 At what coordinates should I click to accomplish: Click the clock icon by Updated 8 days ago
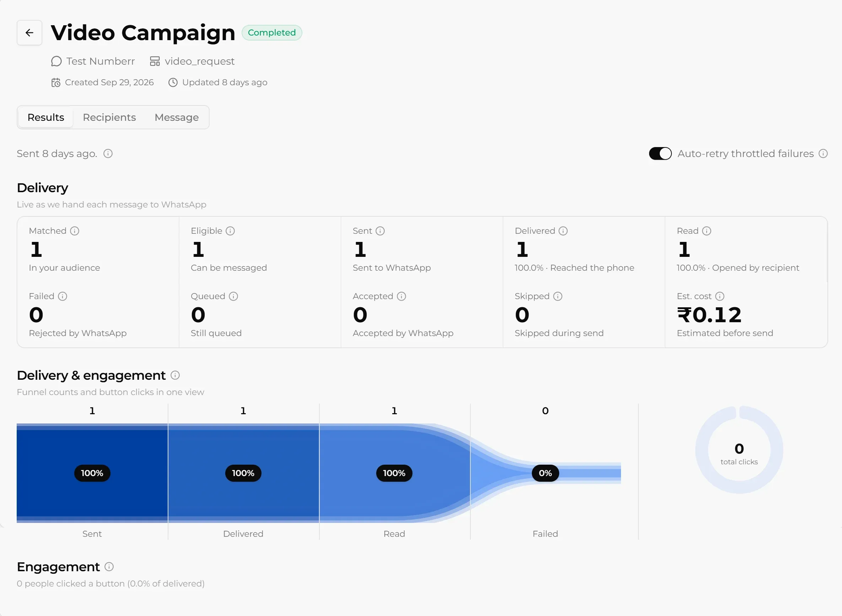[x=173, y=82]
